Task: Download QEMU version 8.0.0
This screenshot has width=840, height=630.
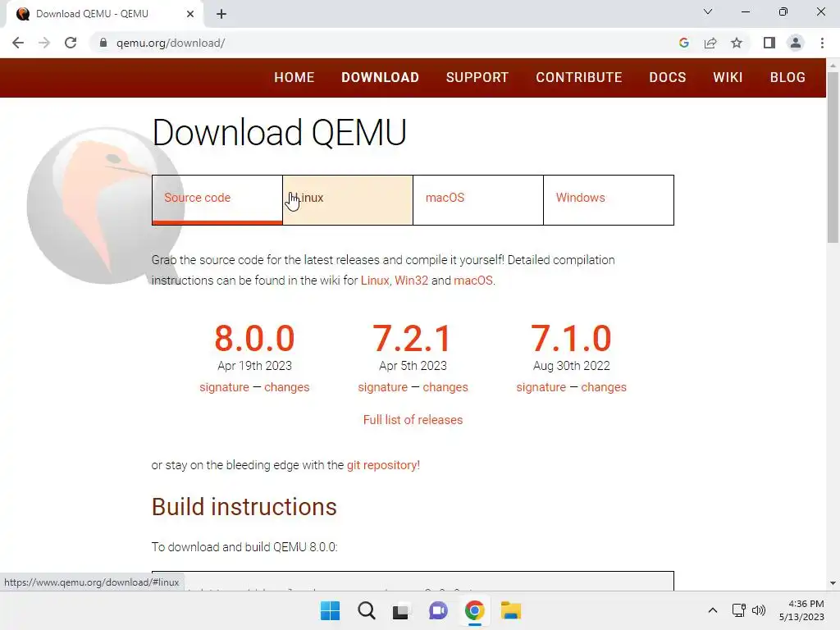Action: 254,339
